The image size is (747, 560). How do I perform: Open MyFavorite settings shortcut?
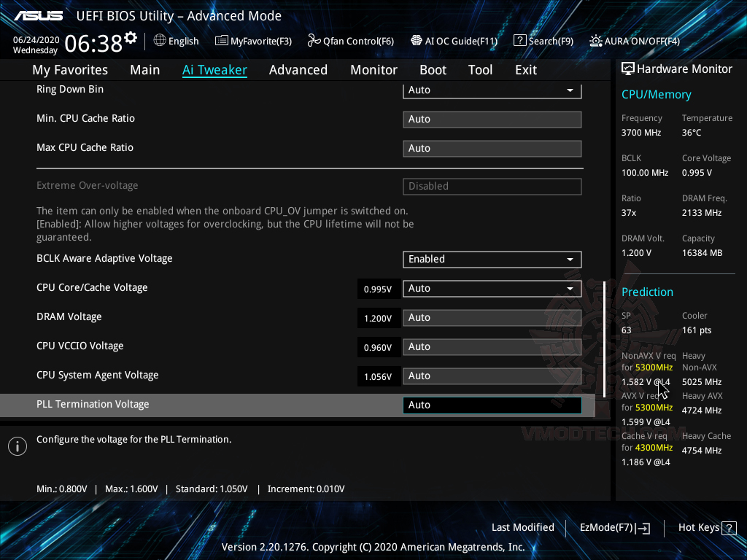pos(253,41)
